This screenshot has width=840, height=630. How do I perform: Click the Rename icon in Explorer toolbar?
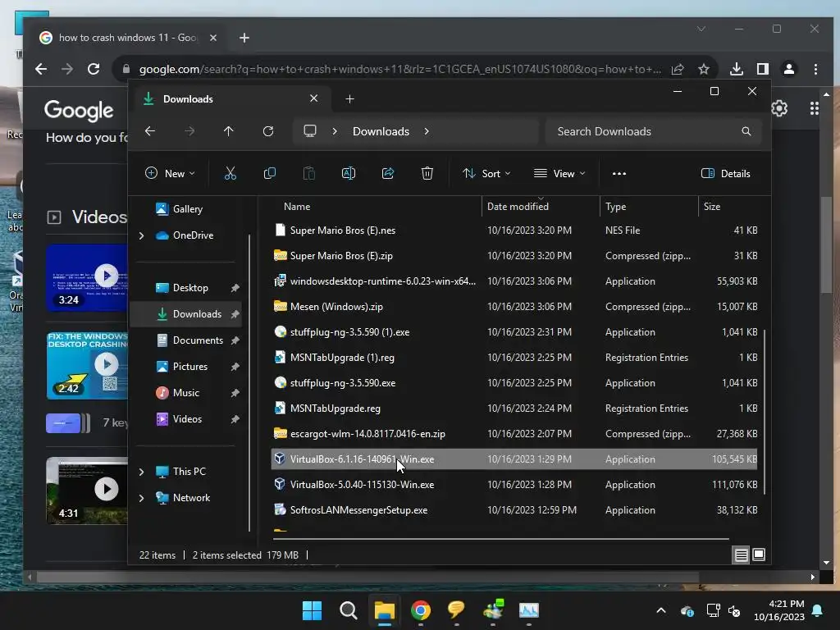point(348,173)
